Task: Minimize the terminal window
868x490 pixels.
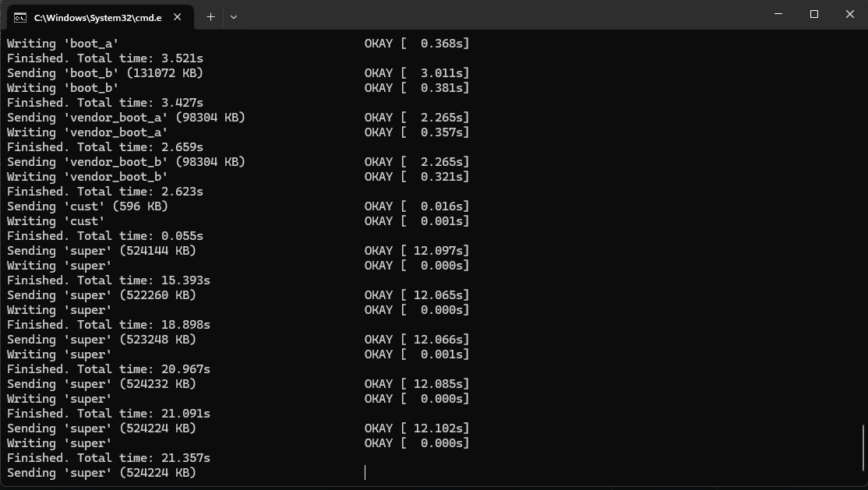Action: (x=778, y=14)
